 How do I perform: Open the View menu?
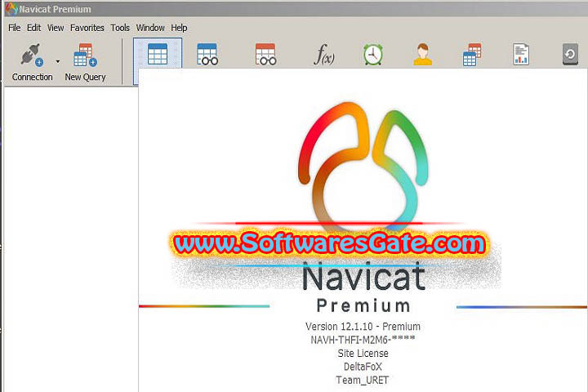[x=56, y=28]
